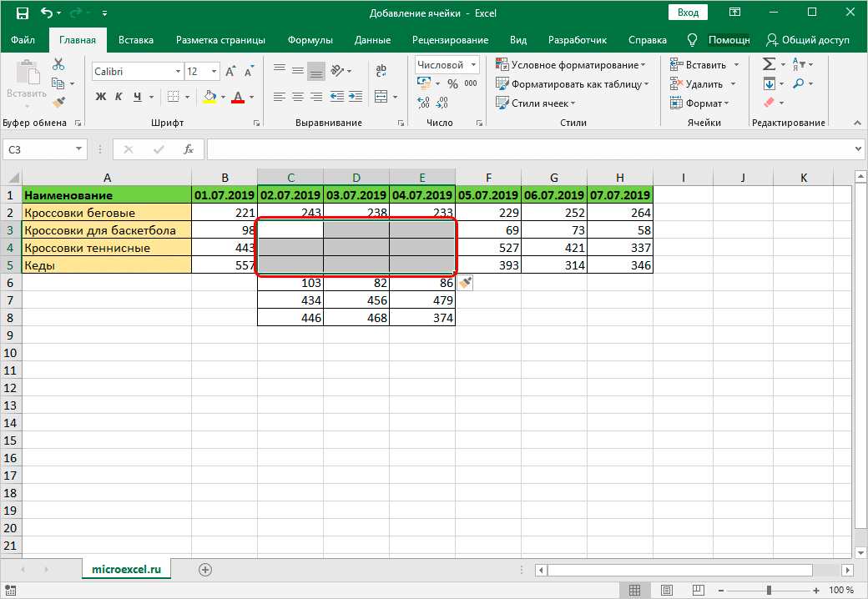This screenshot has width=868, height=599.
Task: Click the yellow fill color button
Action: (x=210, y=97)
